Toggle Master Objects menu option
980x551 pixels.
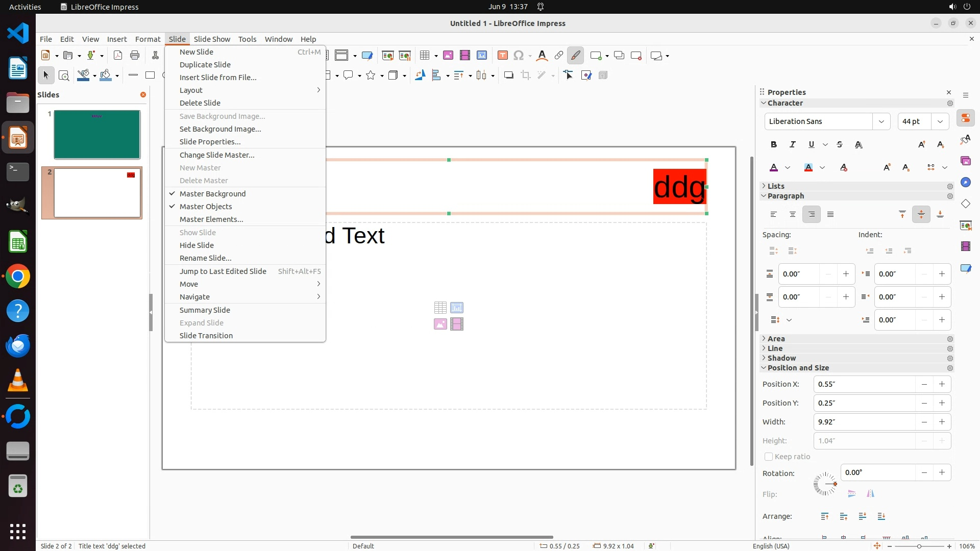pos(206,206)
